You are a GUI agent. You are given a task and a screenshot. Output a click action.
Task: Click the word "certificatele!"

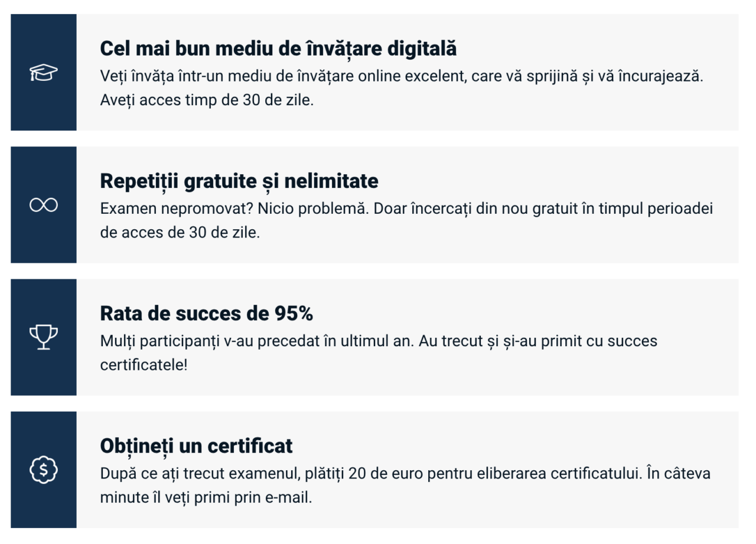(144, 364)
